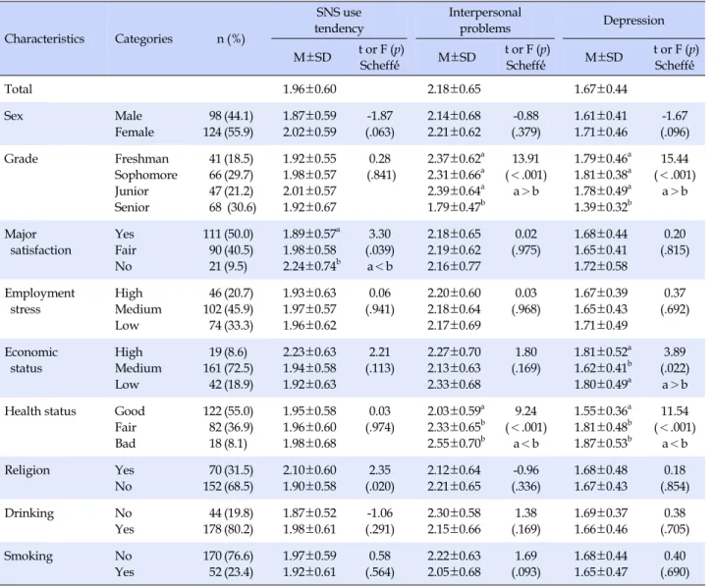This screenshot has width=714, height=588.
Task: Select the F value 11.54
Action: (x=675, y=411)
